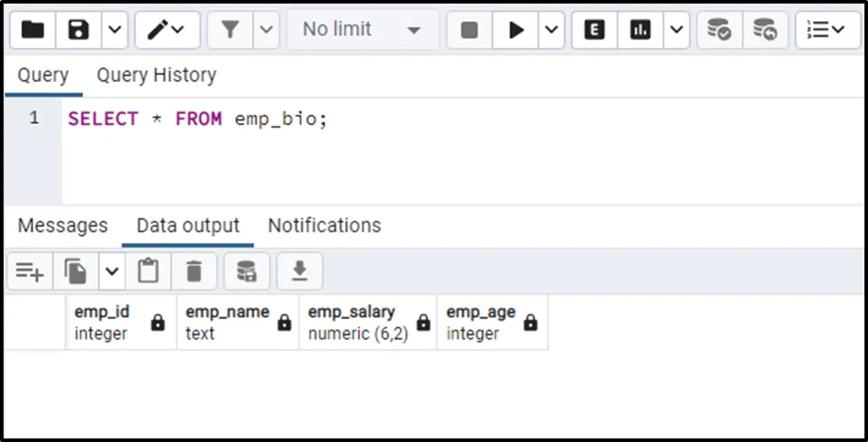Click the Add row icon
Image resolution: width=868 pixels, height=442 pixels.
[29, 272]
